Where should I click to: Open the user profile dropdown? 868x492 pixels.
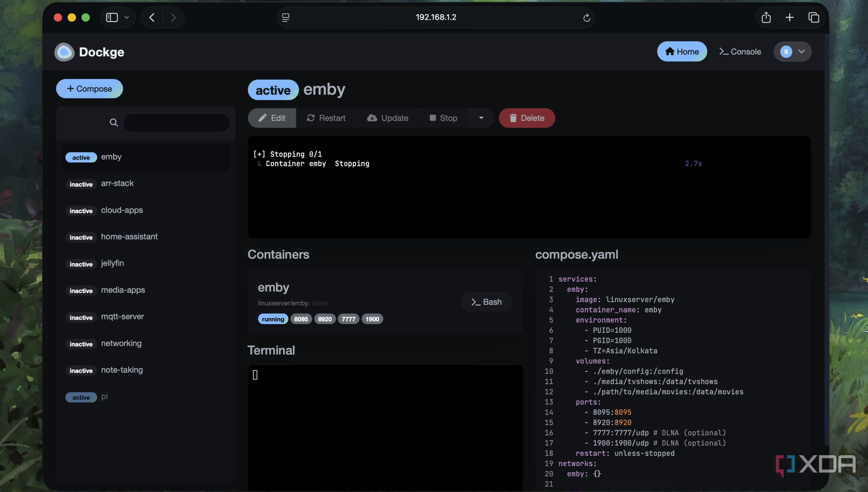792,52
